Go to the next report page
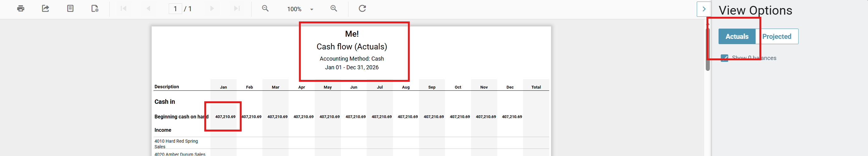This screenshot has width=868, height=156. (x=212, y=9)
